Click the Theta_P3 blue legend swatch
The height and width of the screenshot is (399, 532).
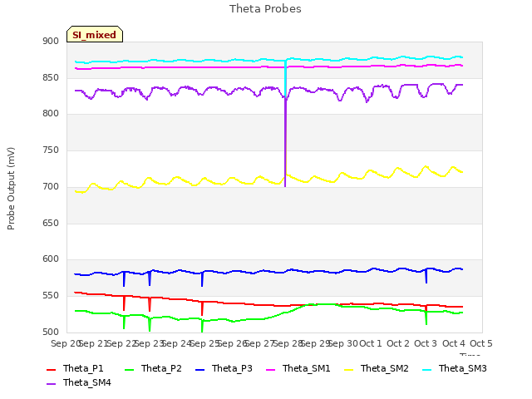pos(200,369)
